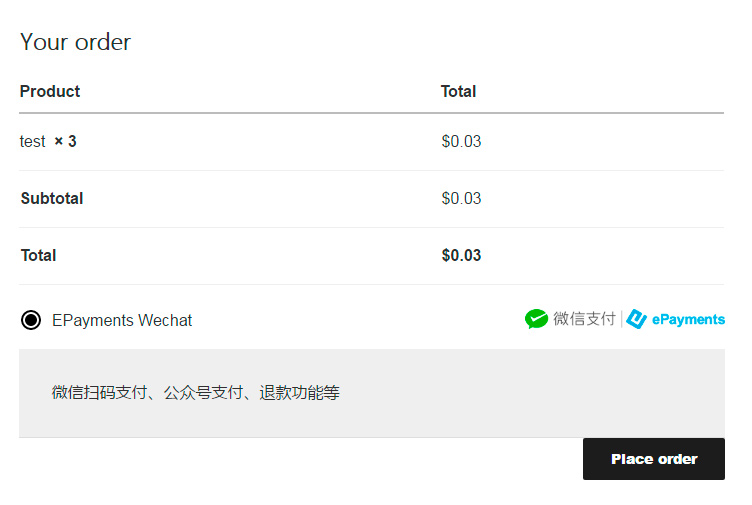Click the gray payment description box

click(372, 393)
